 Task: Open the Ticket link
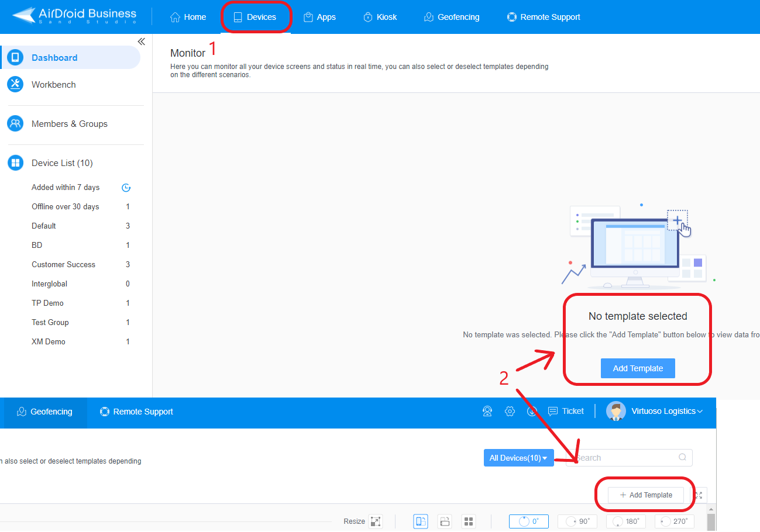point(566,411)
